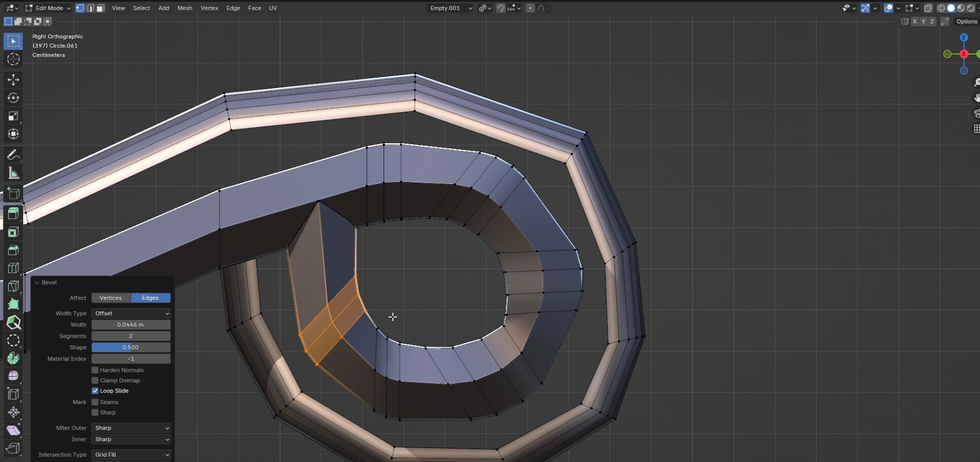
Task: Uncheck Loop Slide checkbox
Action: pos(95,391)
